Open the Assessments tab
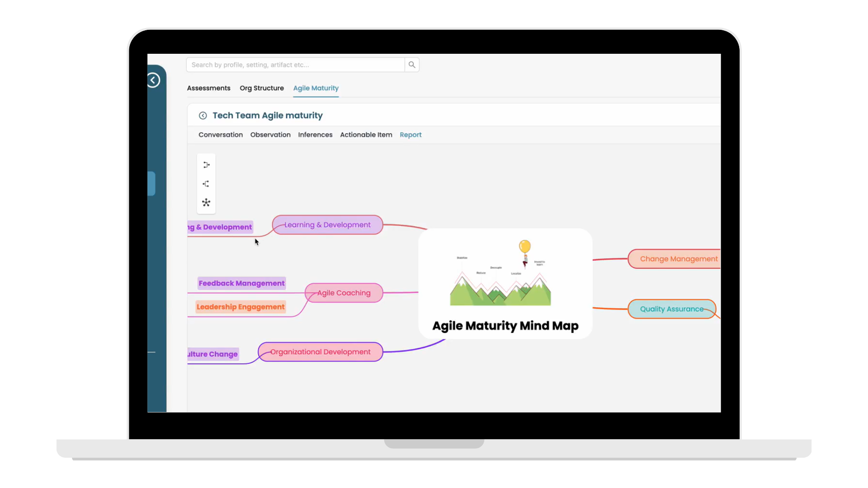Screen dimensions: 868x488 (208, 88)
